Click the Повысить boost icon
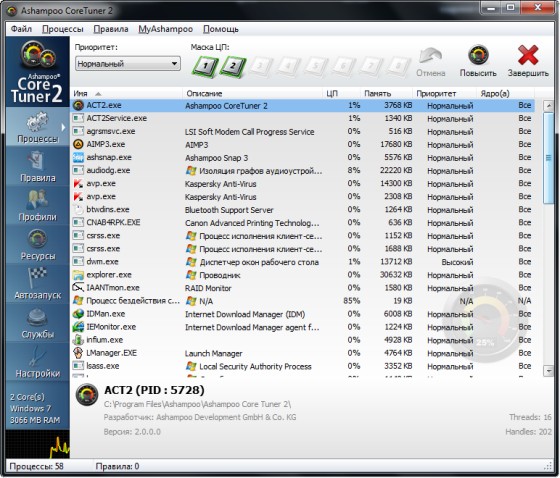Screen dimensions: 560x478 pos(478,60)
